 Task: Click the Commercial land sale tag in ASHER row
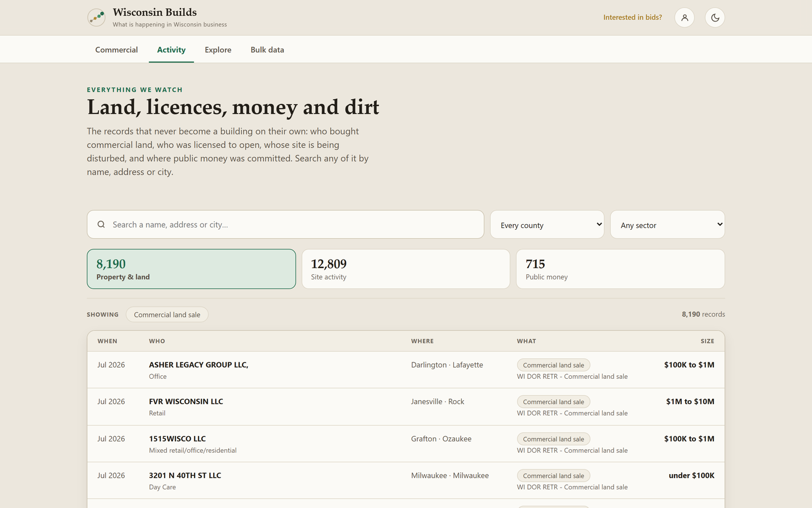(554, 365)
